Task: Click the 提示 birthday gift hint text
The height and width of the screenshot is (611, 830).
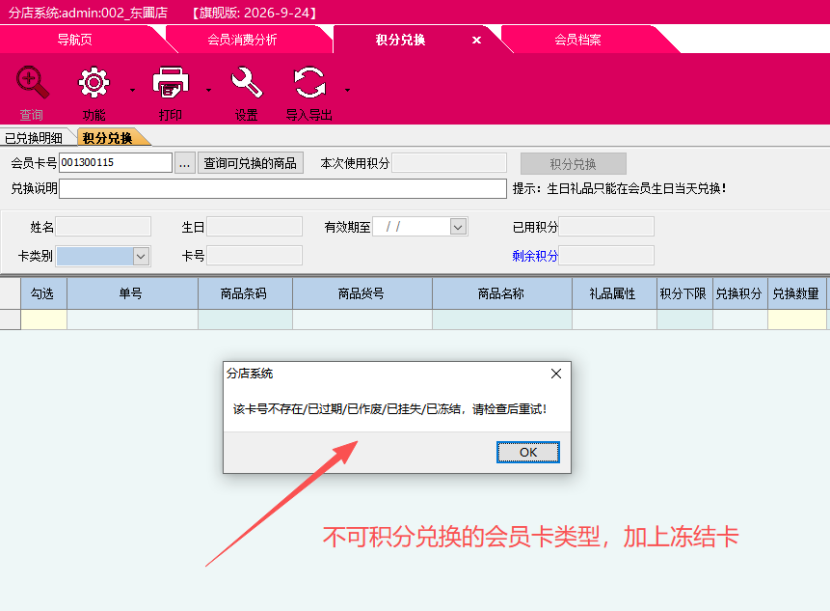Action: click(x=619, y=188)
